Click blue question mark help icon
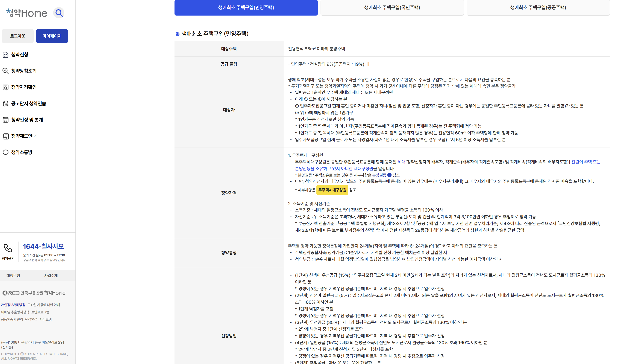The height and width of the screenshot is (364, 619). [x=389, y=175]
